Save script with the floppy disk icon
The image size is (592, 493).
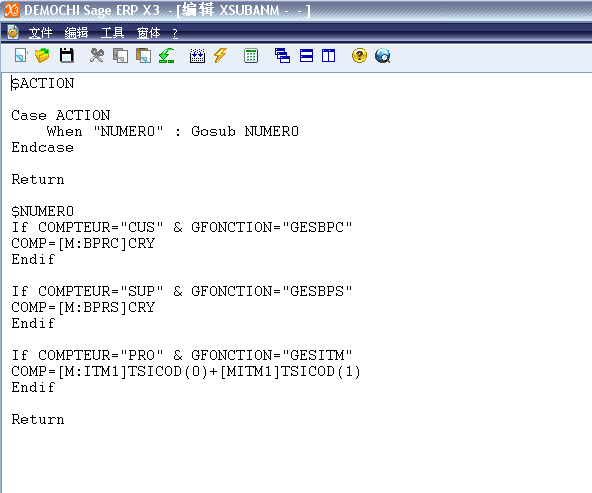66,56
